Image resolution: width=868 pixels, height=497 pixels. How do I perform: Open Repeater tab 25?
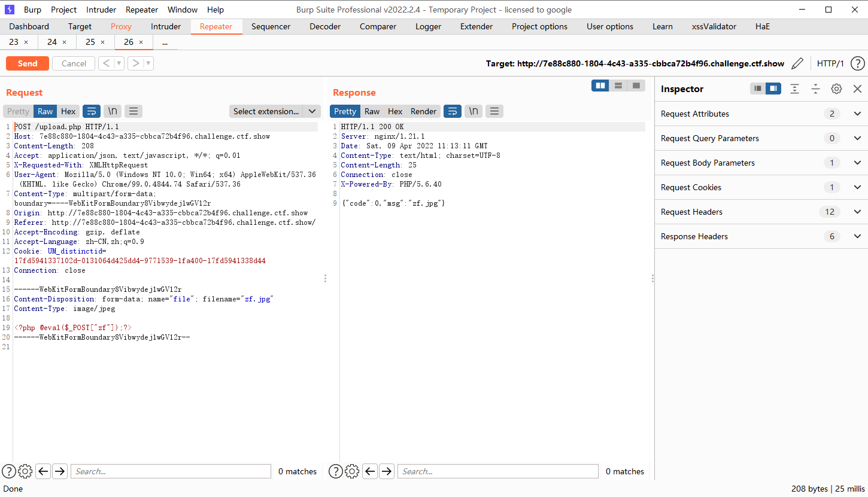[90, 42]
